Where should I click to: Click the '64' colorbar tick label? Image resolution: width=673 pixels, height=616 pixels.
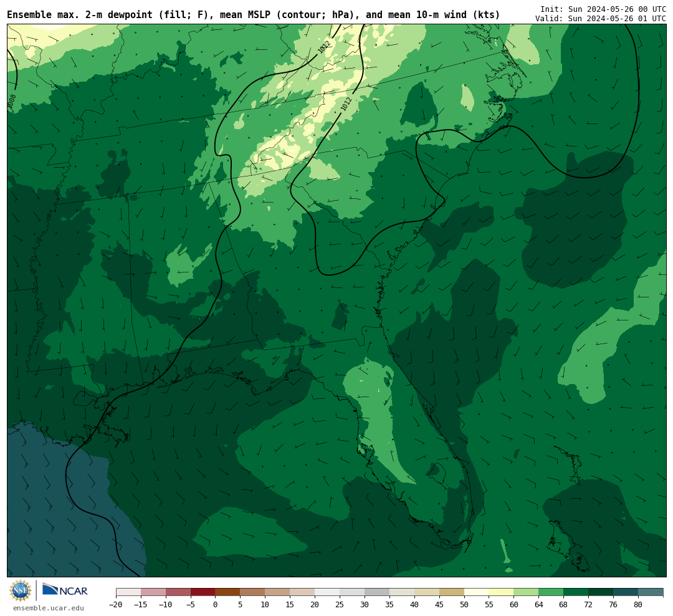(x=539, y=605)
